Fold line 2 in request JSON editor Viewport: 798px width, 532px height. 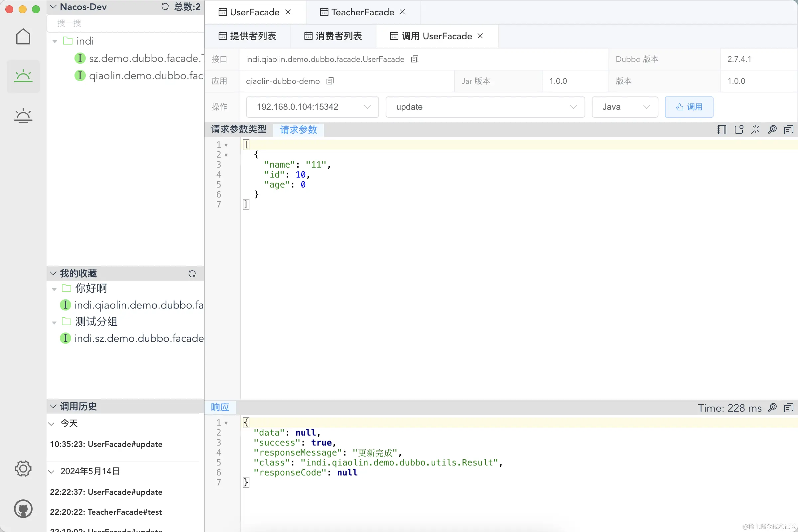pyautogui.click(x=226, y=155)
